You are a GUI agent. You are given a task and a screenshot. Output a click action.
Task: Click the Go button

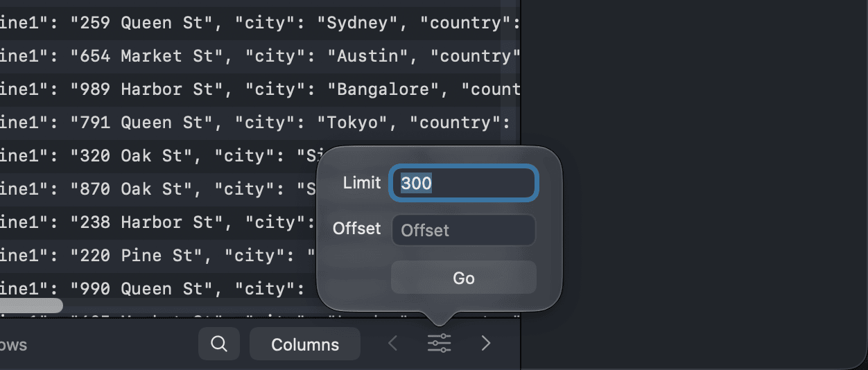pos(464,278)
